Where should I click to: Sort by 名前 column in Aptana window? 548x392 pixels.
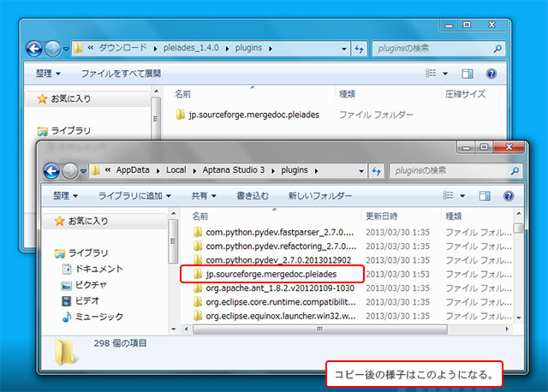200,217
